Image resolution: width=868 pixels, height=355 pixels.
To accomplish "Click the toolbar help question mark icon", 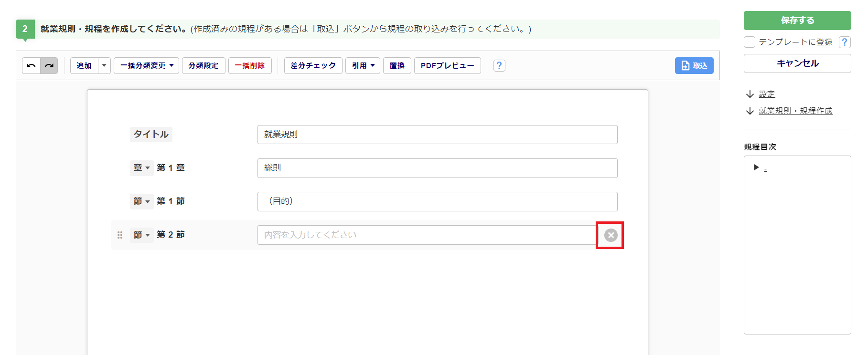I will [x=499, y=66].
